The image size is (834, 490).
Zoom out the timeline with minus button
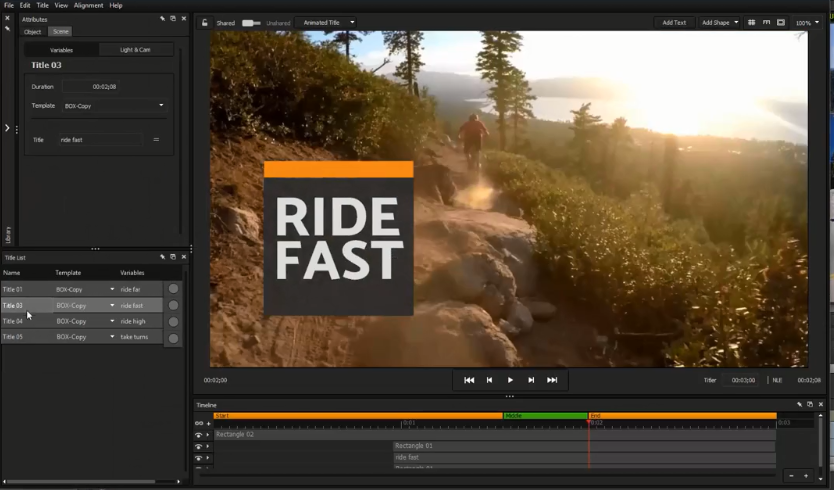click(791, 476)
